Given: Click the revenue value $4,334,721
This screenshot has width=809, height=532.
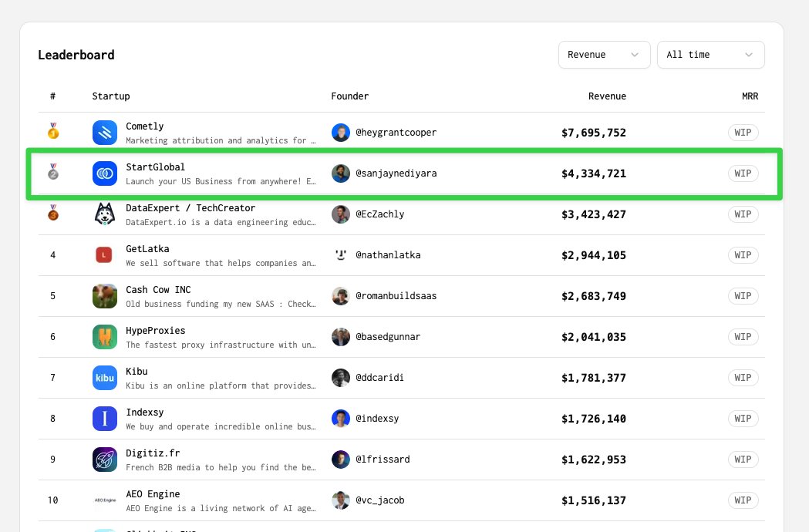Looking at the screenshot, I should (x=594, y=173).
